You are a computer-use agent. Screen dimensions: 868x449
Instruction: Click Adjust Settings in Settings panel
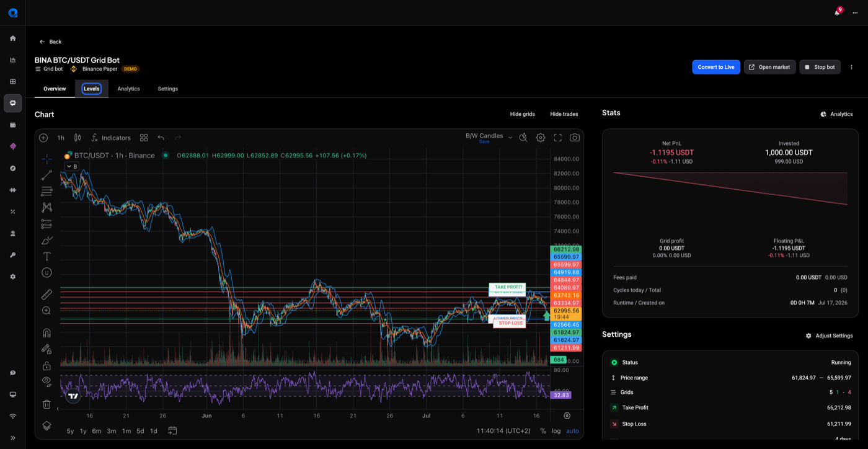coord(829,336)
